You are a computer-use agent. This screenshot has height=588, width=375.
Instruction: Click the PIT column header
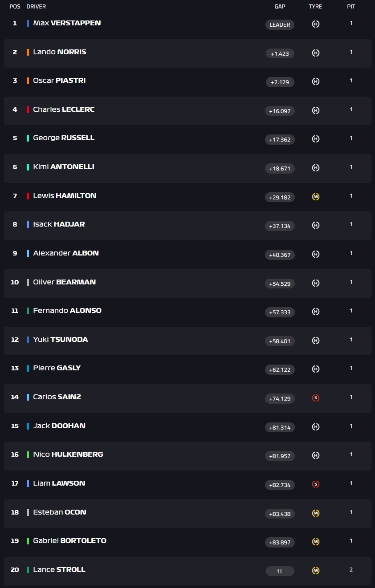351,7
